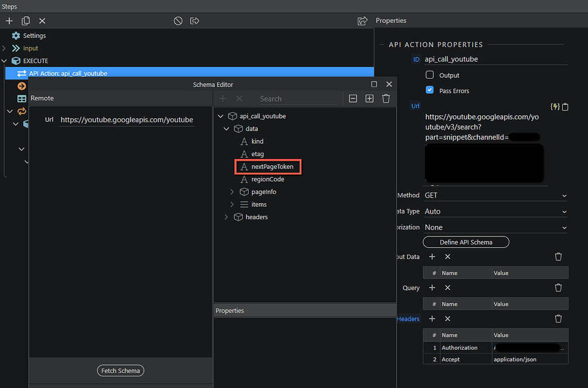Viewport: 588px width, 388px height.
Task: Expand all schema nodes with the plus-box icon
Action: pos(369,98)
